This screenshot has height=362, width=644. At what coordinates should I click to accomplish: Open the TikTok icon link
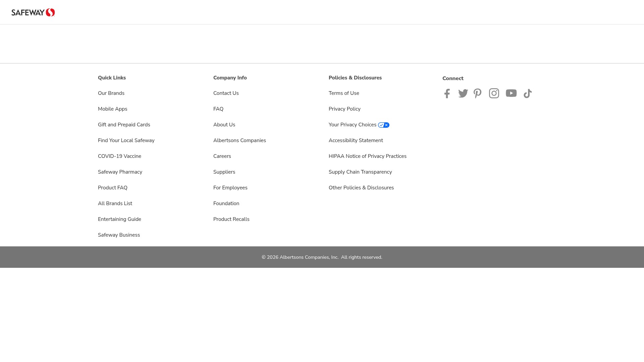click(x=528, y=94)
